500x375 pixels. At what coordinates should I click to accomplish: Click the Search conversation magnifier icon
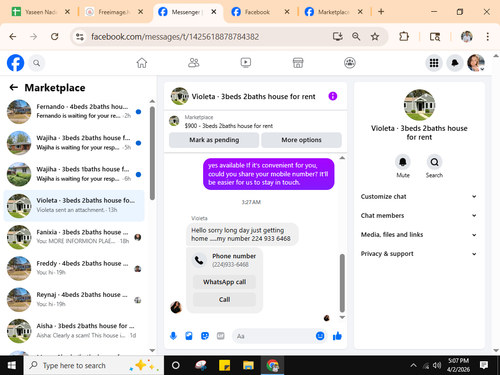tap(434, 162)
